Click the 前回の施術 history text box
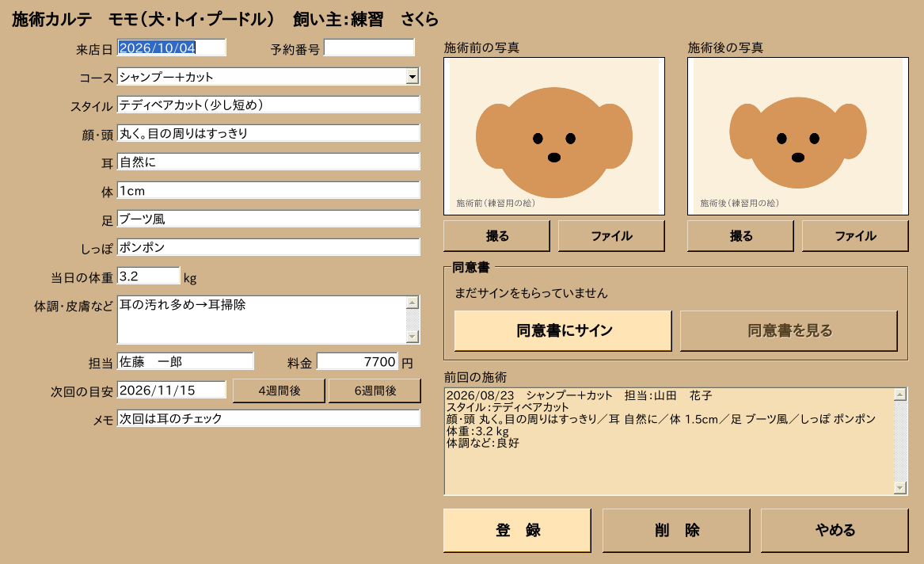The width and height of the screenshot is (924, 564). coord(669,441)
